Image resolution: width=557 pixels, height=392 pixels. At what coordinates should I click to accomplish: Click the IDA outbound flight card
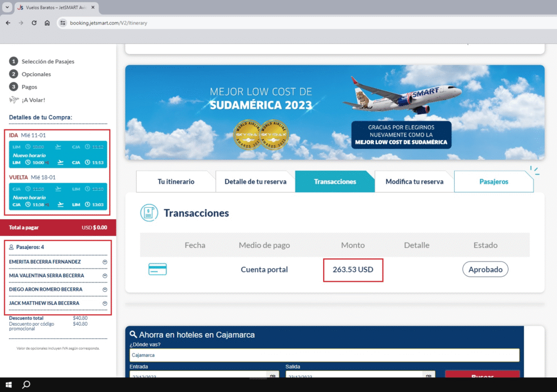click(x=58, y=155)
